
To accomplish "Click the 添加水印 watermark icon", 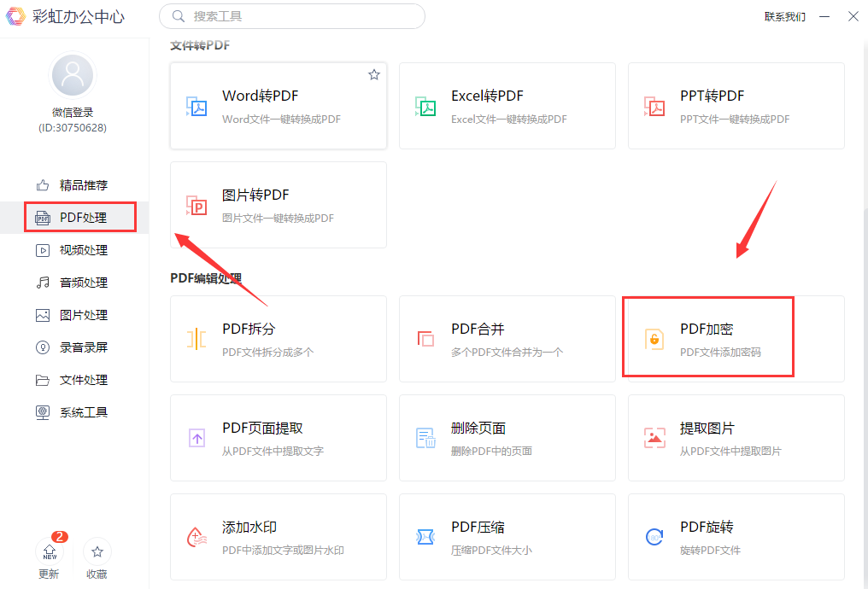I will pyautogui.click(x=196, y=537).
